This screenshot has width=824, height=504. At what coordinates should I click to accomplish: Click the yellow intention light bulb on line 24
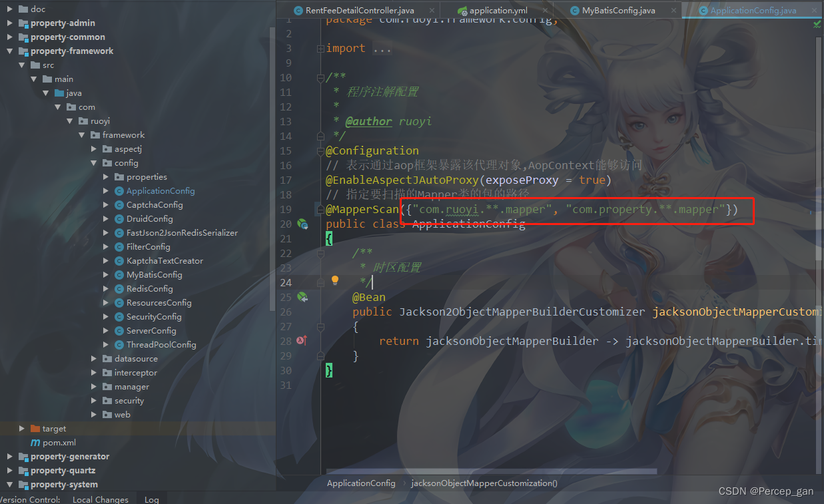coord(335,281)
